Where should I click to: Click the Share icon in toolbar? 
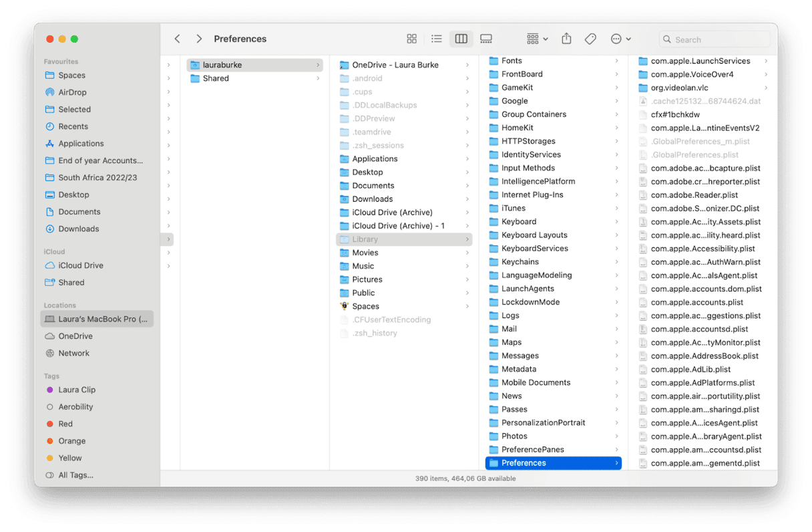566,39
